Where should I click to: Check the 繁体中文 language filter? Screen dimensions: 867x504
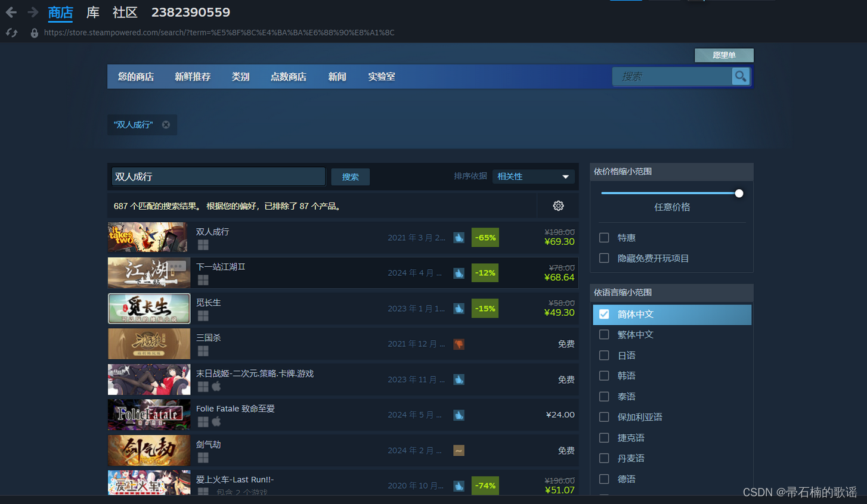(604, 335)
